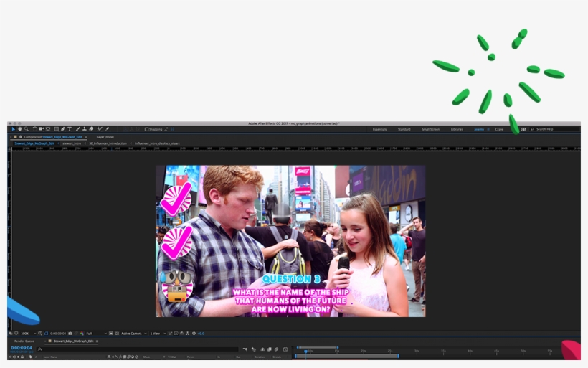Open the Timeline button in the viewer
588x368 pixels.
(x=182, y=333)
